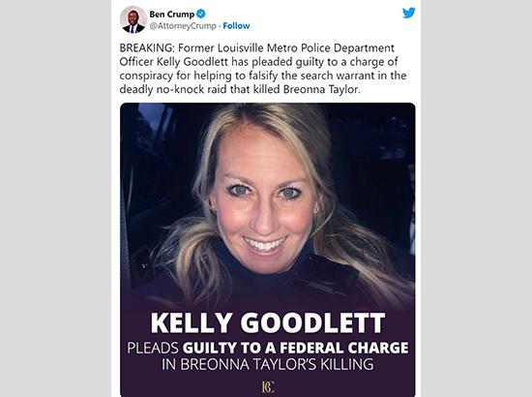Click 'Officer Kelly Goodlett' in tweet body
Image resolution: width=532 pixels, height=397 pixels.
pyautogui.click(x=174, y=62)
